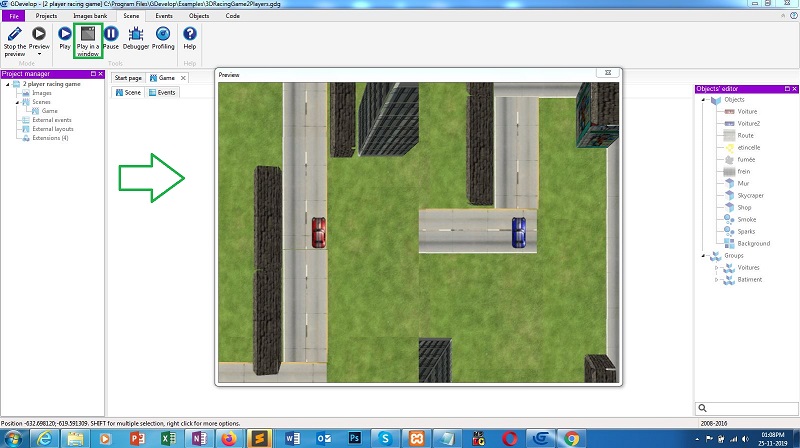Select the Background object
Screen dimensions: 800x448
pyautogui.click(x=754, y=244)
